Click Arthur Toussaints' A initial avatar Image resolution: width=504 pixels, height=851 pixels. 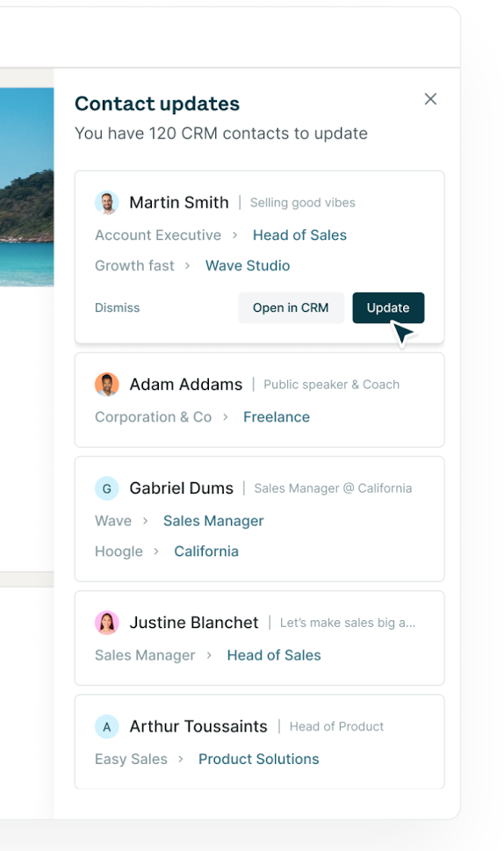107,726
